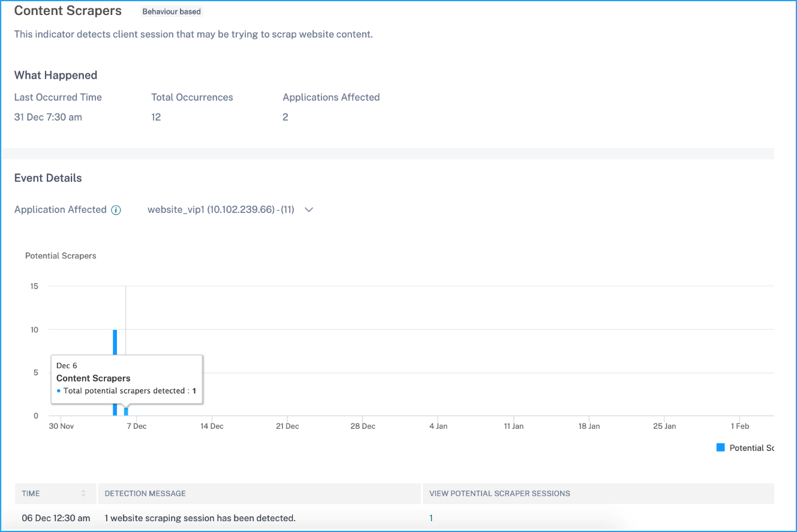Click the Content Scrapers page heading
This screenshot has width=797, height=532.
[68, 11]
